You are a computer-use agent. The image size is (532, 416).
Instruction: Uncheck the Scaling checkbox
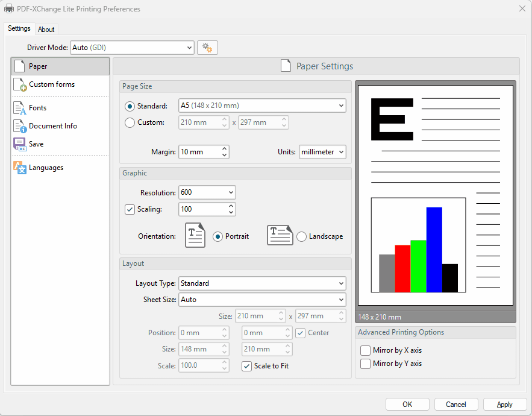pos(130,209)
